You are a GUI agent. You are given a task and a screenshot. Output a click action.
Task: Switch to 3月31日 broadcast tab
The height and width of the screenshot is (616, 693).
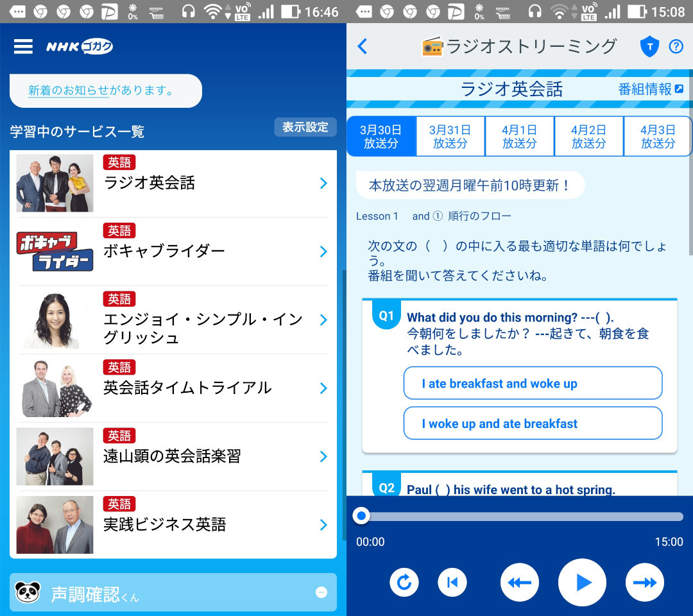click(450, 137)
